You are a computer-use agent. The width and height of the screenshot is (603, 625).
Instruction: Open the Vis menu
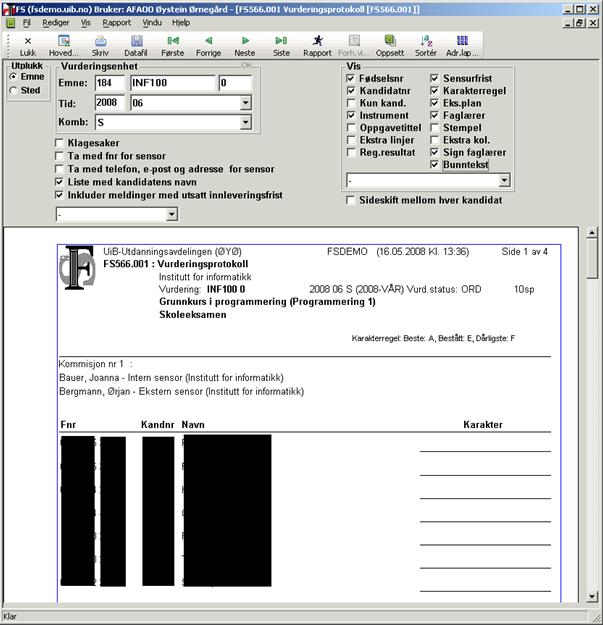click(86, 23)
